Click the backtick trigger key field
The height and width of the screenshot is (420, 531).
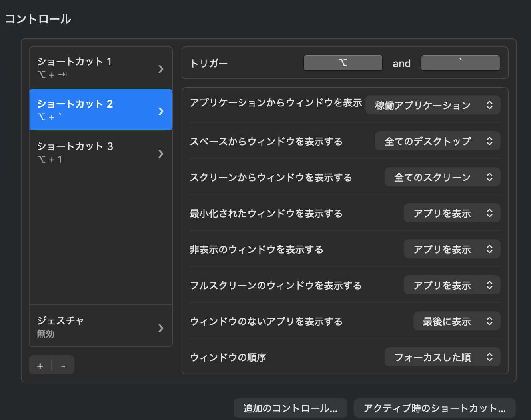point(460,63)
